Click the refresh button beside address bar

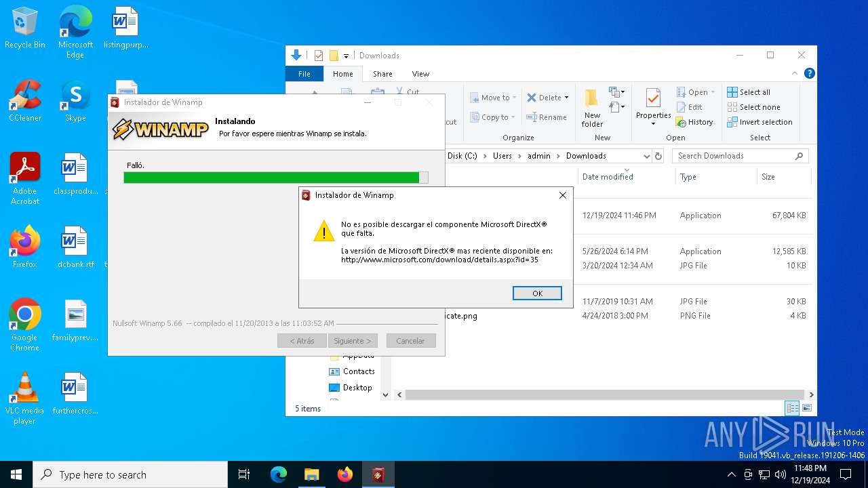pyautogui.click(x=658, y=156)
